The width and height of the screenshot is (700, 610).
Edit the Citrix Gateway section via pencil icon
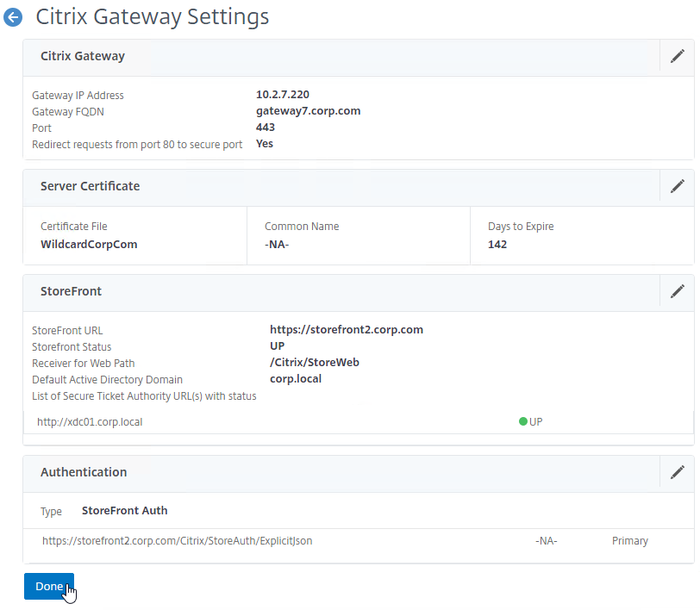coord(678,56)
